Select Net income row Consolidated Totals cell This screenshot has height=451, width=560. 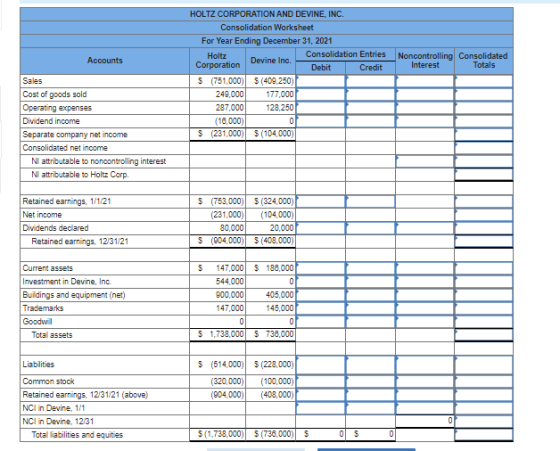[x=484, y=215]
